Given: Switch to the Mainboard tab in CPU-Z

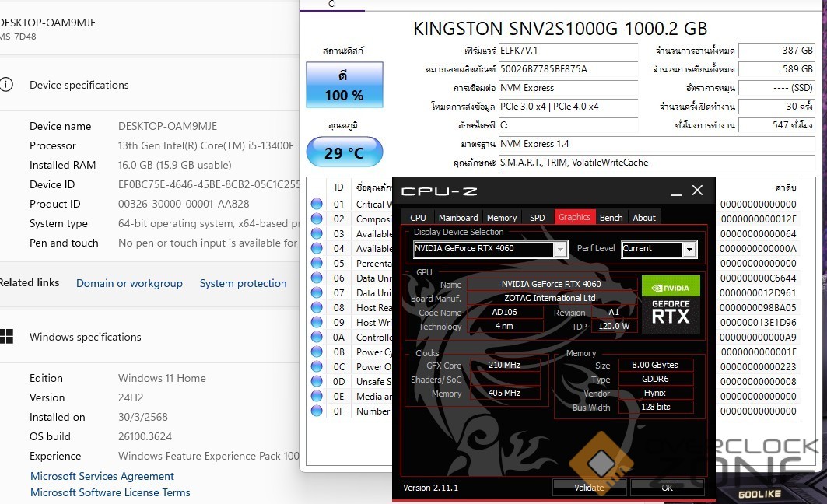Looking at the screenshot, I should [457, 218].
